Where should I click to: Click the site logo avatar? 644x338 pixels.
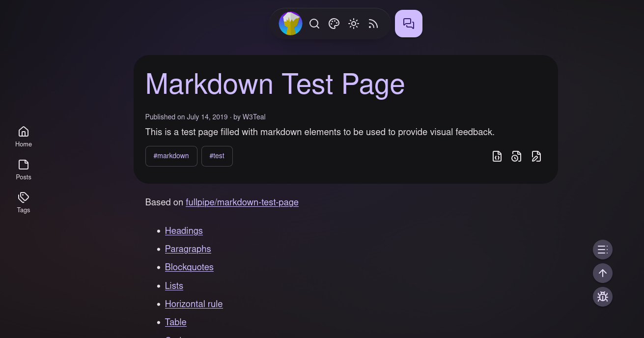coord(290,24)
